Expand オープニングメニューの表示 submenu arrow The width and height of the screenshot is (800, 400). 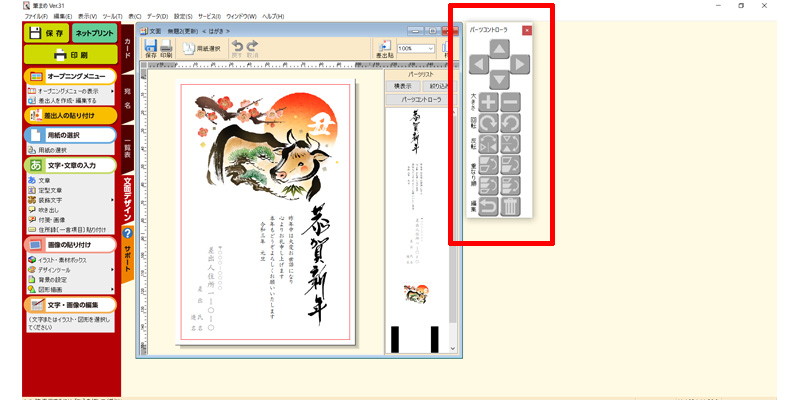click(112, 91)
